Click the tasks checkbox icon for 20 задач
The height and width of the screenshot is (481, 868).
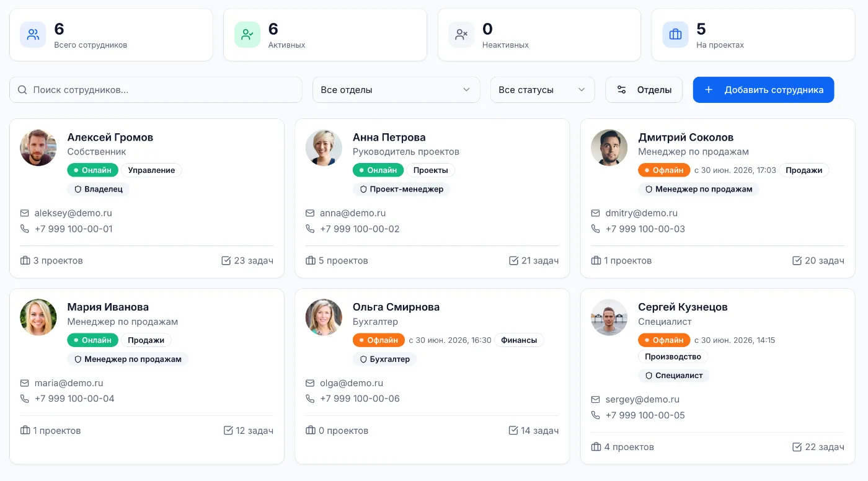[x=797, y=261]
